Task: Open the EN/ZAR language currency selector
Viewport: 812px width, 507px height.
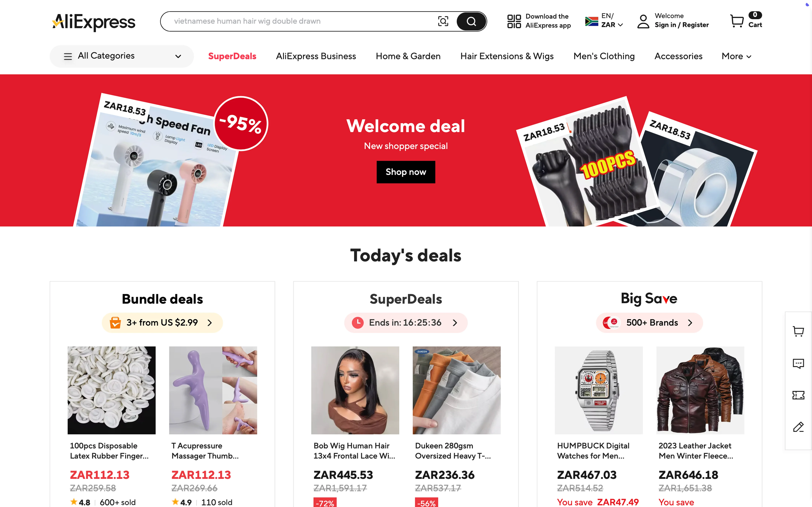Action: point(604,20)
